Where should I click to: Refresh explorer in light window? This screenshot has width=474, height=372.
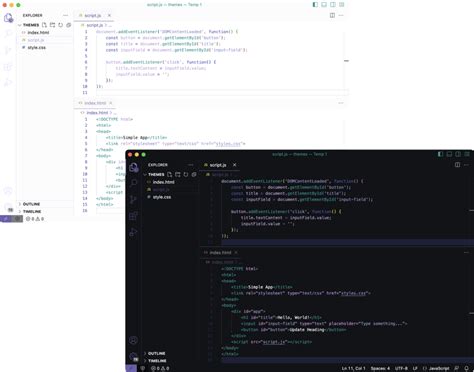click(x=60, y=25)
